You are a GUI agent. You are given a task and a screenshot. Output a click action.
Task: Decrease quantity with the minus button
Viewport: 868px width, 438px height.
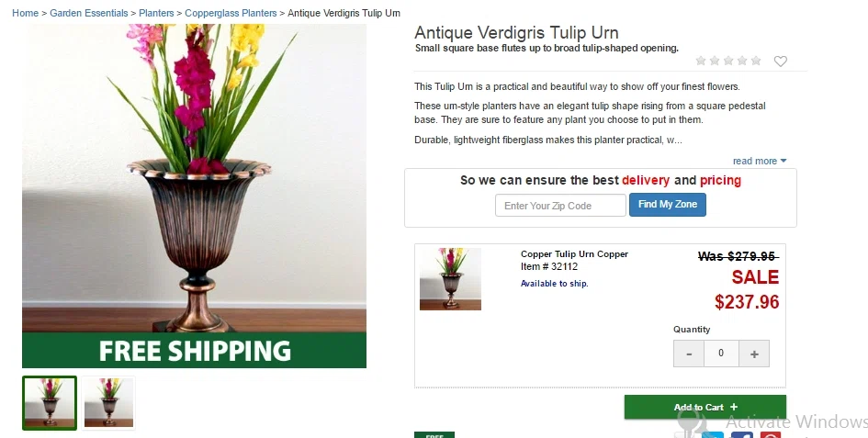pyautogui.click(x=689, y=354)
